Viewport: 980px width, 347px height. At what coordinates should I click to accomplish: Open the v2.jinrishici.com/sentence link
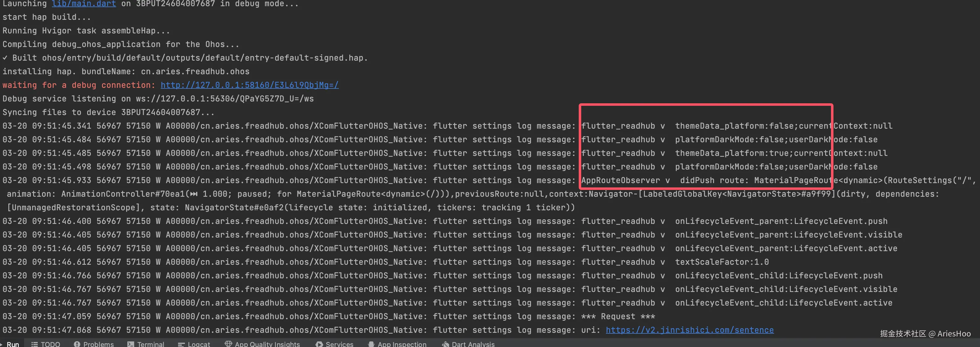(x=689, y=330)
